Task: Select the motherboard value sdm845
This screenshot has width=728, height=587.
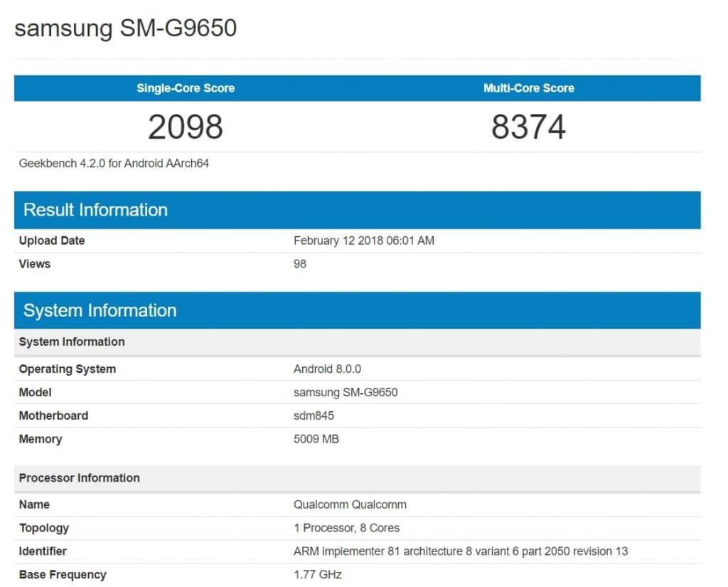Action: (314, 416)
